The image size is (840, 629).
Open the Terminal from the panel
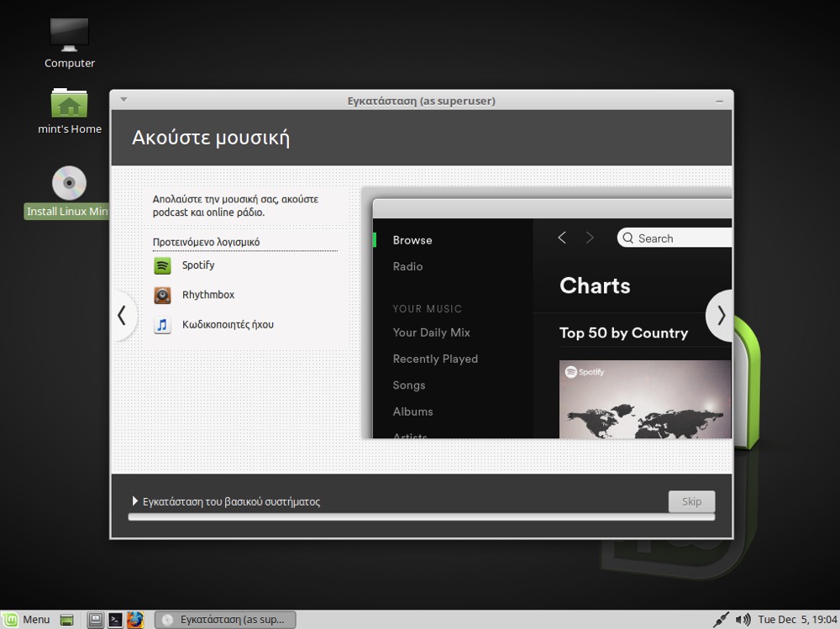pos(115,620)
